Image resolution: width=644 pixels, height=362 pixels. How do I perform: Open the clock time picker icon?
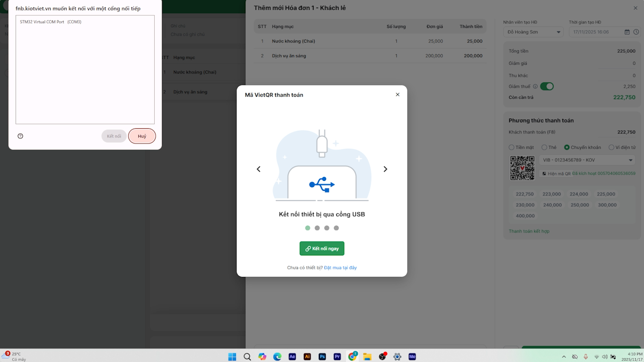point(636,32)
